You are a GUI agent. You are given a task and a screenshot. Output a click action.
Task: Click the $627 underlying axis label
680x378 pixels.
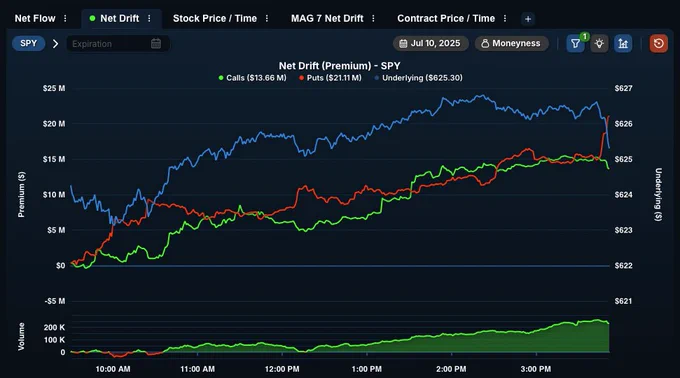click(623, 88)
